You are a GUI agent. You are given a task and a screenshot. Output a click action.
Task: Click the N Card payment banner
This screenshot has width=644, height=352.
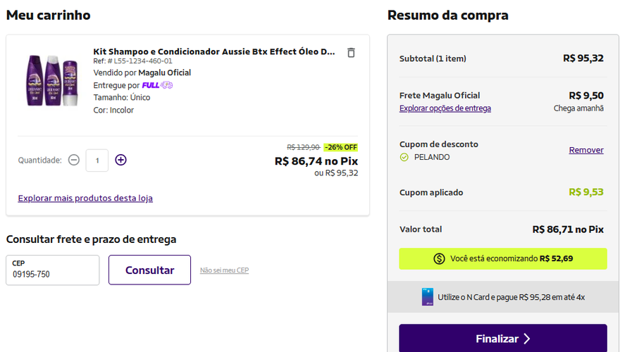pos(503,297)
